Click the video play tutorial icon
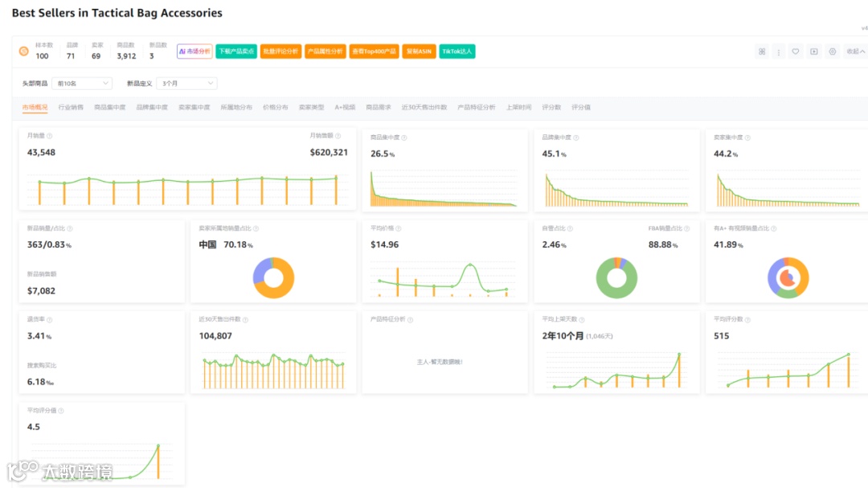This screenshot has height=488, width=868. 813,51
